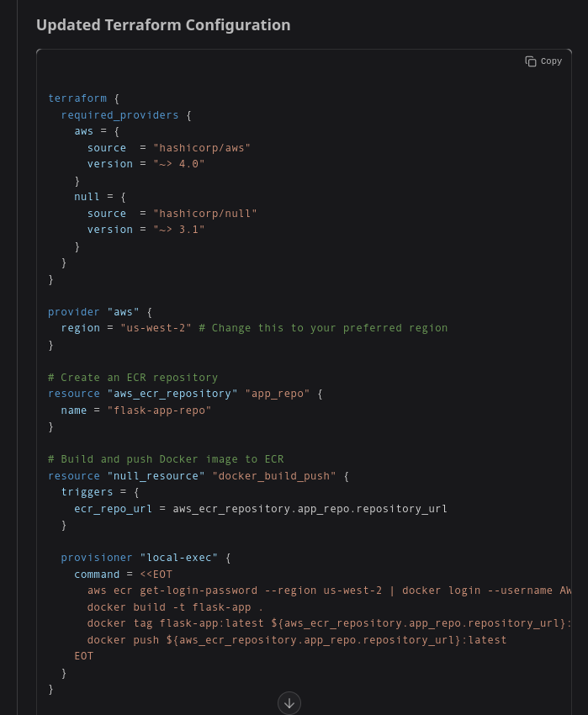Click the "hashicorp/aws" source string
Image resolution: width=588 pixels, height=715 pixels.
(202, 148)
